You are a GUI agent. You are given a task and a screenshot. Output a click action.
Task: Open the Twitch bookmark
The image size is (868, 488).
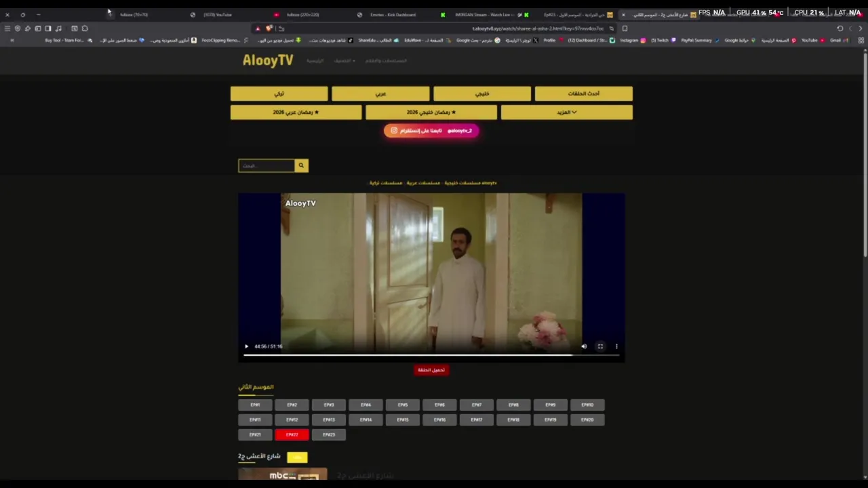pyautogui.click(x=664, y=40)
